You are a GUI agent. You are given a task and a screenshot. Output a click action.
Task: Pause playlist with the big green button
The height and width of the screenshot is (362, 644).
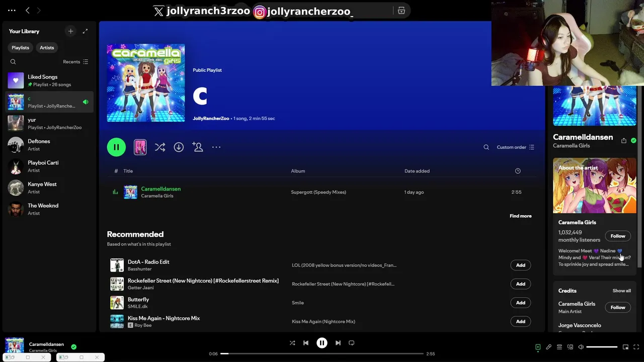pos(116,147)
